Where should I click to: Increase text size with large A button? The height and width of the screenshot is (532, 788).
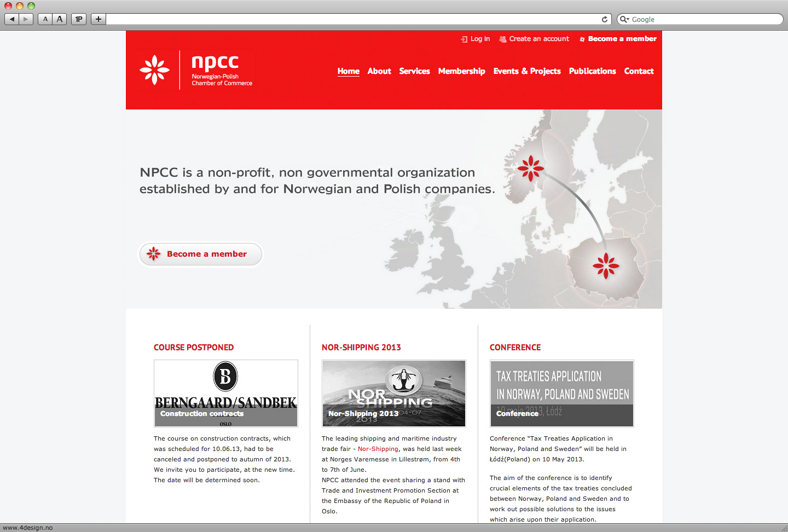coord(60,19)
